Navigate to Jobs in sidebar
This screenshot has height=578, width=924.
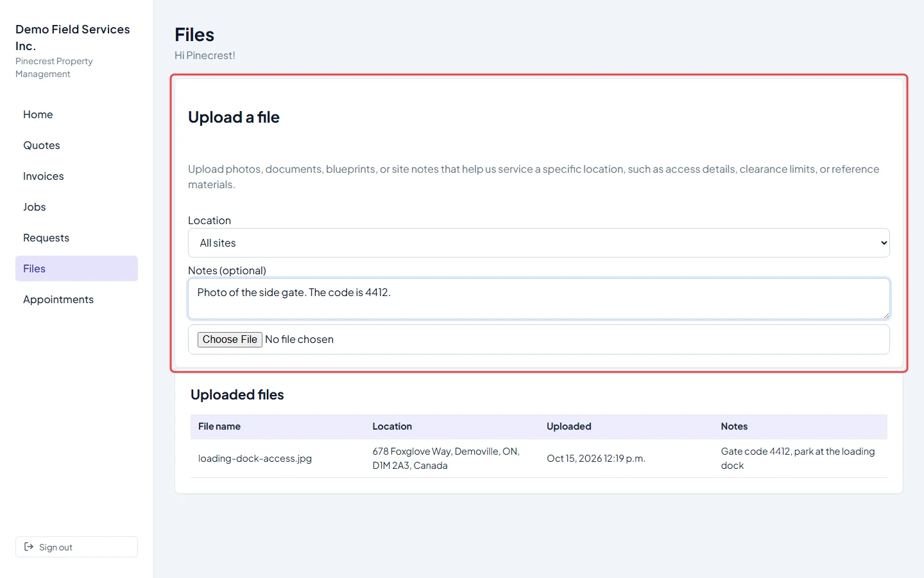click(76, 207)
